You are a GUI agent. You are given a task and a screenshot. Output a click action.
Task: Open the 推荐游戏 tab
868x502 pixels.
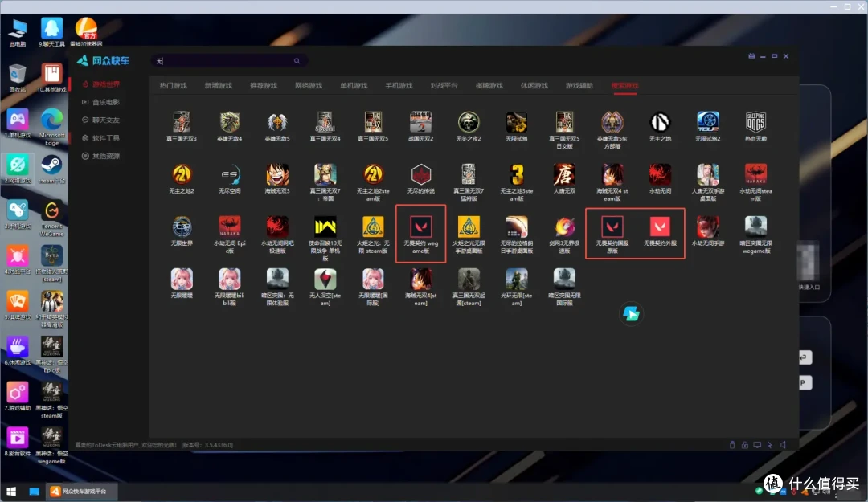tap(264, 86)
